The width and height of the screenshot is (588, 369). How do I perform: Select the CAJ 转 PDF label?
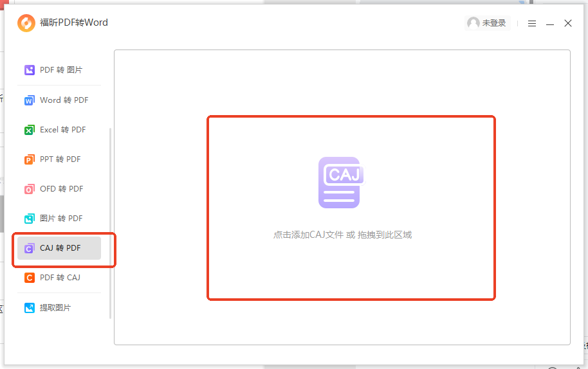(x=60, y=248)
